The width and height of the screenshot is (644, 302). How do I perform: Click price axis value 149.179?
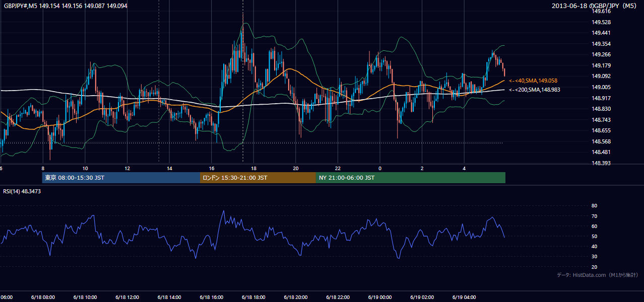(x=601, y=65)
